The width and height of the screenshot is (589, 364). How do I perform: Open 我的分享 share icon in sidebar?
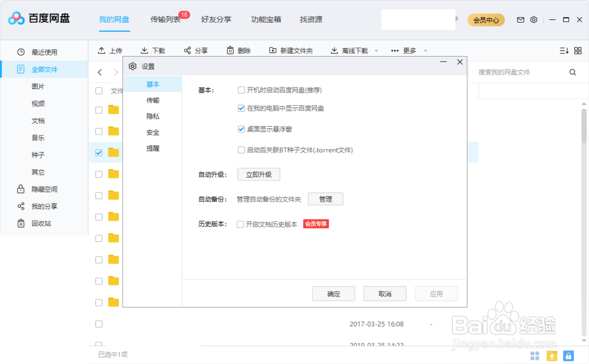tap(21, 206)
